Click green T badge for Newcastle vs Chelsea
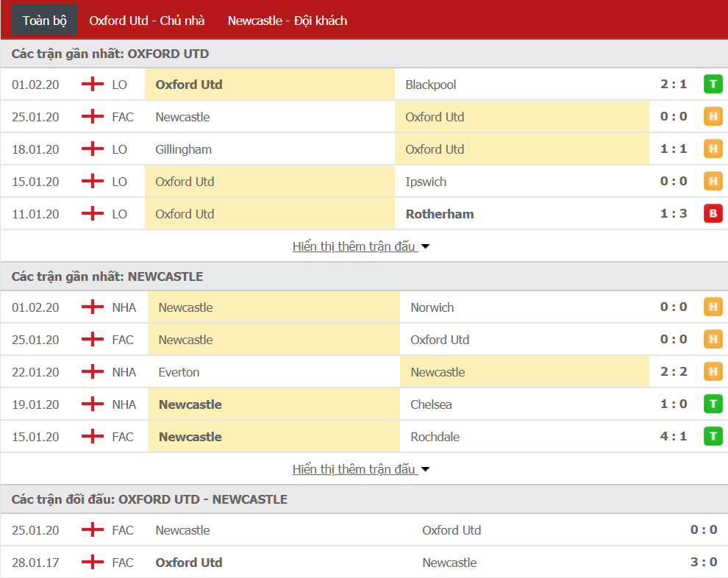Screen dimensions: 728x578 click(713, 404)
